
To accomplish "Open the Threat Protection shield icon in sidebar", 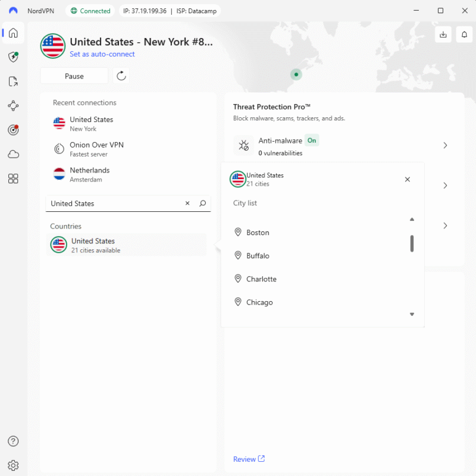I will [x=13, y=57].
